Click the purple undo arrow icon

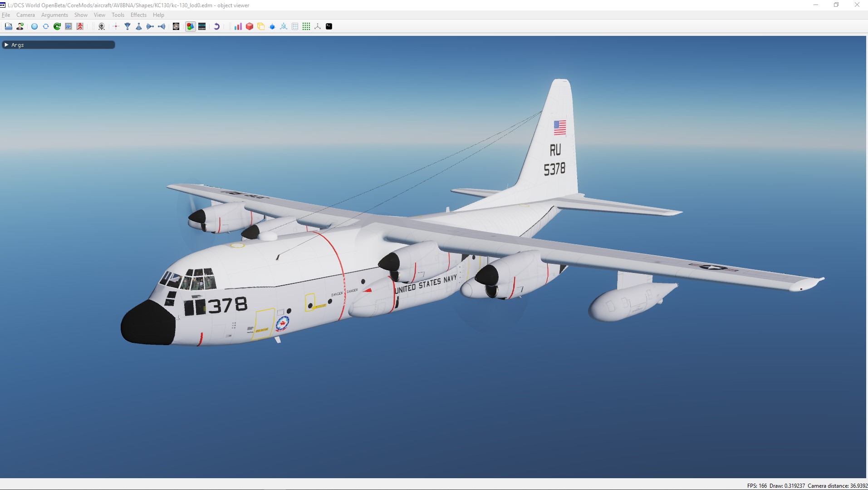[216, 26]
